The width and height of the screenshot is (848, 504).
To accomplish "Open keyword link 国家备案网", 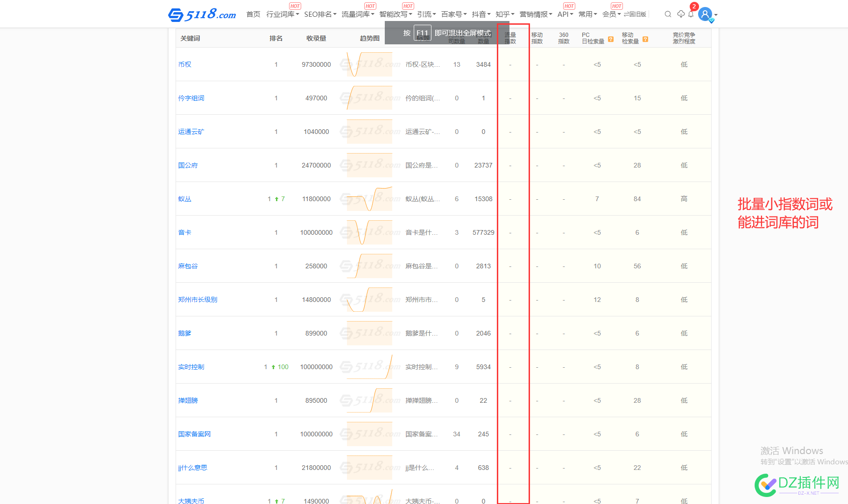I will [x=194, y=434].
